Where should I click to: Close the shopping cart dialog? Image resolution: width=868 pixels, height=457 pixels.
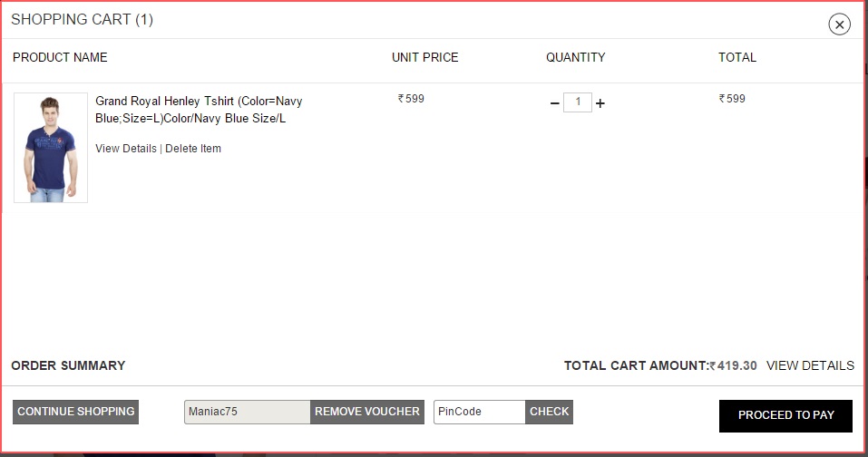(839, 24)
